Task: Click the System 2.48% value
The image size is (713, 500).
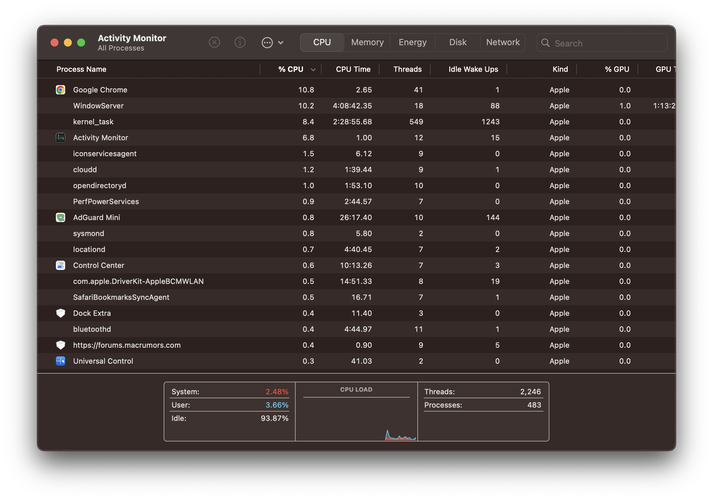Action: tap(277, 391)
